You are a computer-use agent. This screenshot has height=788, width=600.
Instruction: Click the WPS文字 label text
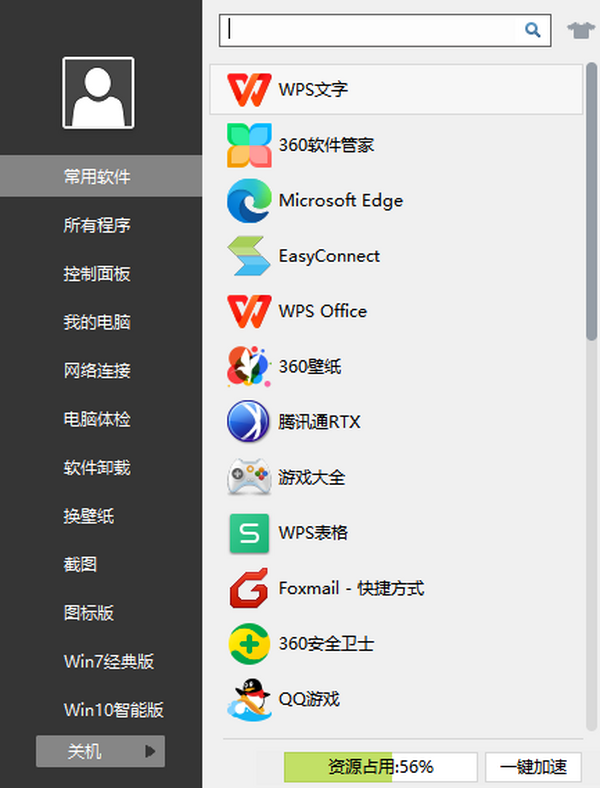[x=313, y=89]
